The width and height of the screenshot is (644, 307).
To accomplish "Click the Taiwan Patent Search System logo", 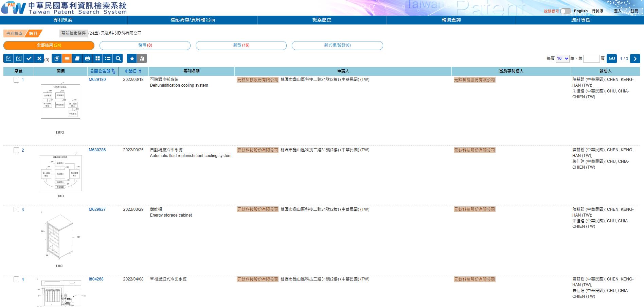I will (65, 8).
